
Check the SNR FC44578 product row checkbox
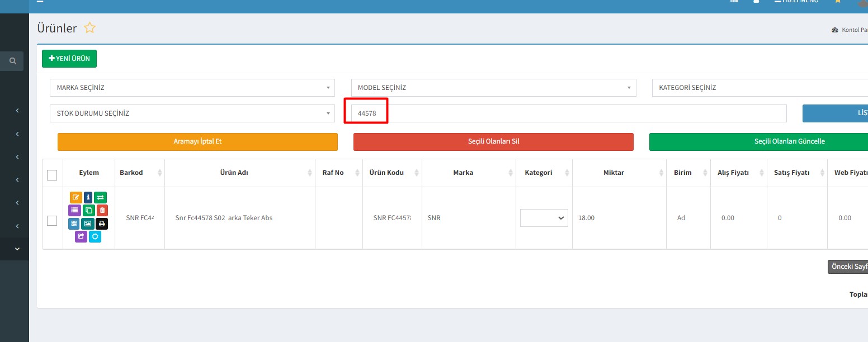[x=52, y=221]
